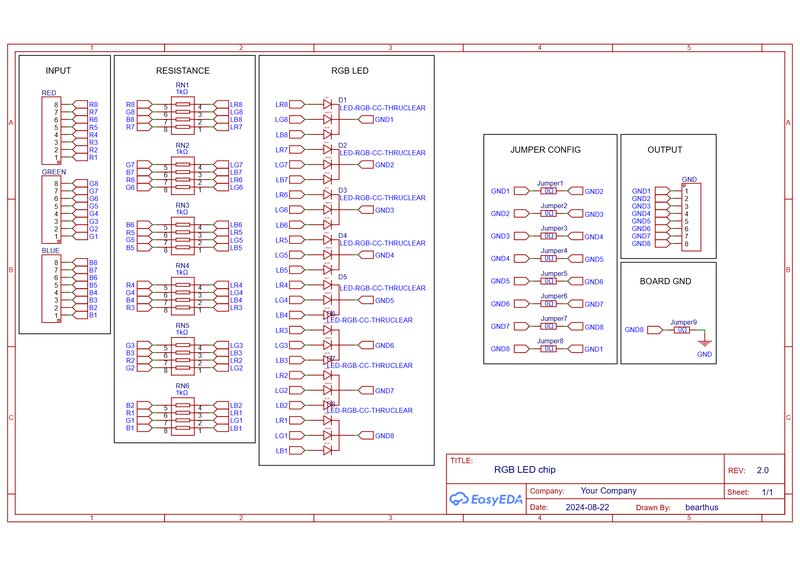Click the 1kΩ value under RN1
Viewport: 800px width, 566px height.
pos(182,92)
